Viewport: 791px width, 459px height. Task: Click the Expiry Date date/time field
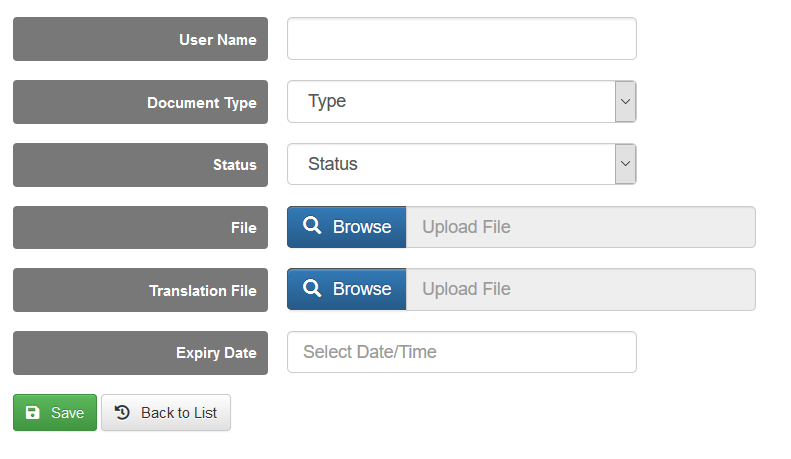[461, 352]
